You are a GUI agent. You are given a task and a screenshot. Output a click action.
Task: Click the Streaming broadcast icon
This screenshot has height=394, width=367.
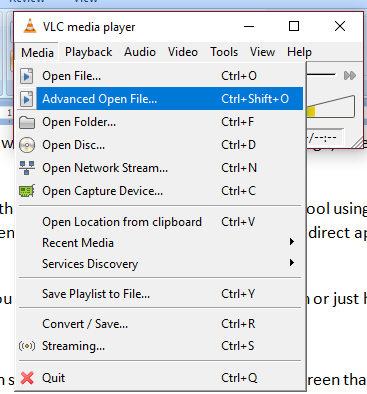pos(27,346)
